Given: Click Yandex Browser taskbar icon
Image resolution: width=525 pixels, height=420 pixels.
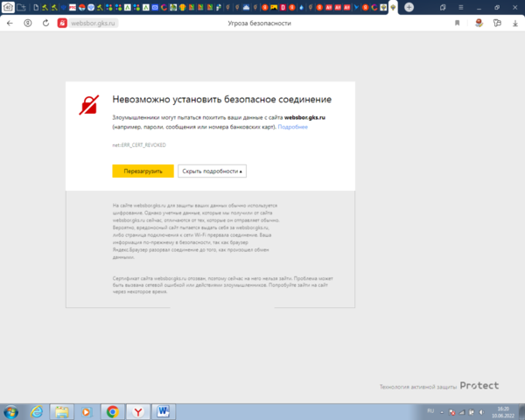Looking at the screenshot, I should [138, 411].
